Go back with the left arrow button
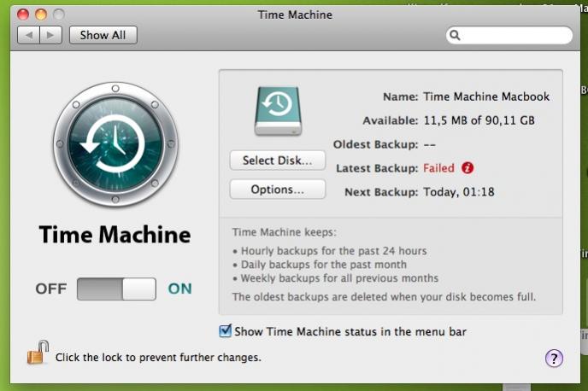This screenshot has height=391, width=588. (28, 35)
